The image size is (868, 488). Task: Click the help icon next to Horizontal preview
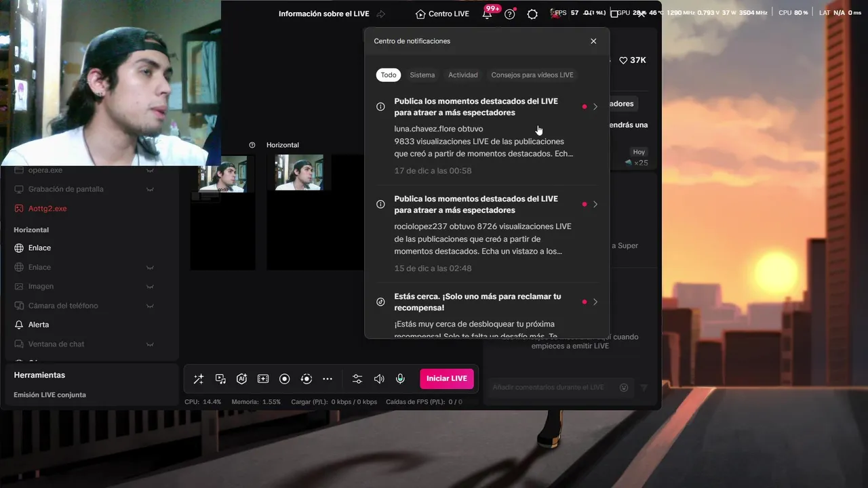[252, 145]
